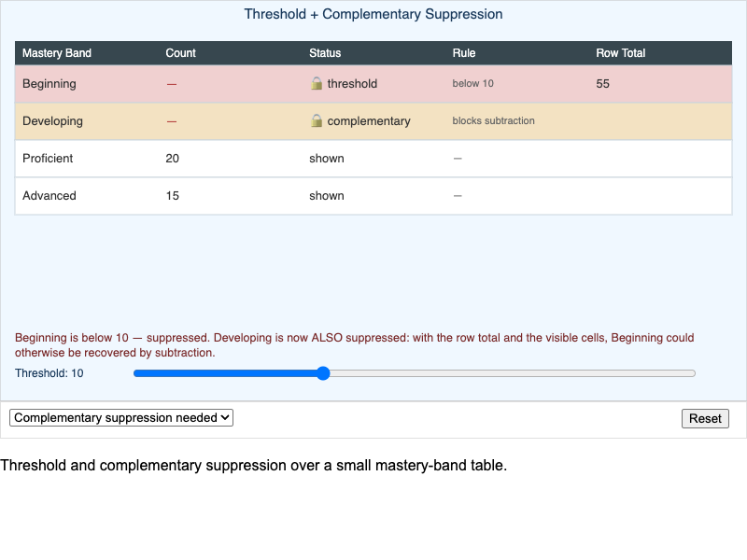Click the suppressed count dash in Developing row
Image resolution: width=747 pixels, height=560 pixels.
pos(172,121)
